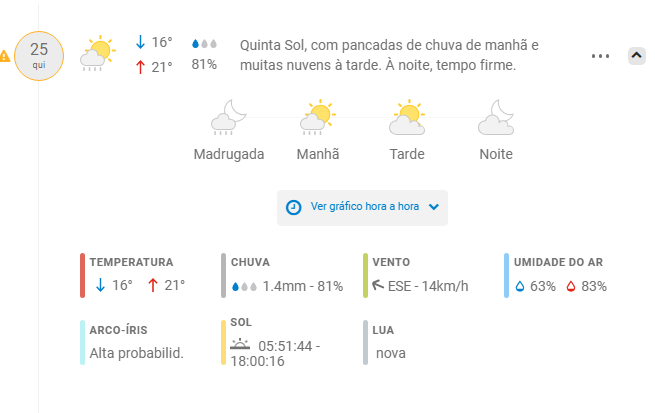The height and width of the screenshot is (413, 655).
Task: Click the Tarde sun and cloud icon
Action: (x=407, y=117)
